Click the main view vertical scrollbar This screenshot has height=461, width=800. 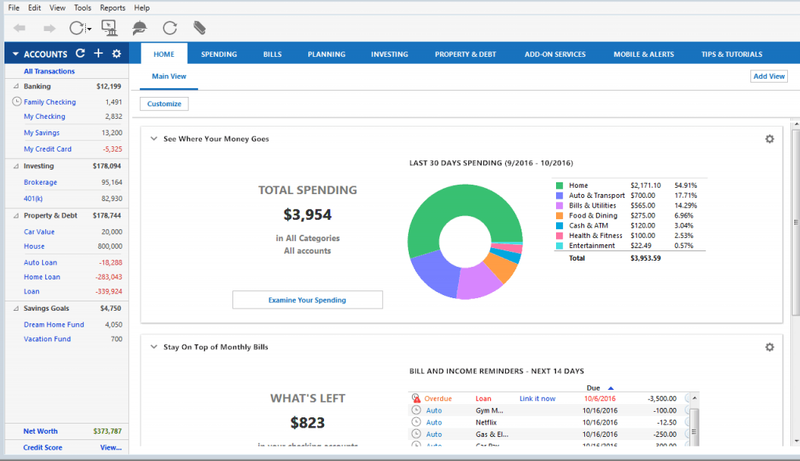pos(796,223)
